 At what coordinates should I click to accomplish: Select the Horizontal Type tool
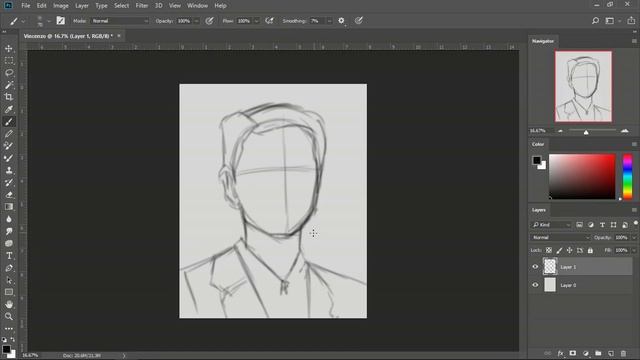[x=9, y=256]
